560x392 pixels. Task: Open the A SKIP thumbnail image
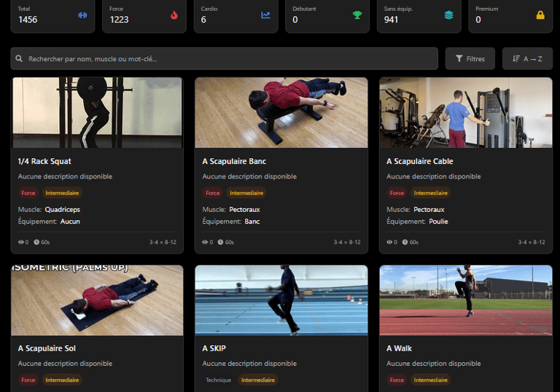pyautogui.click(x=281, y=300)
